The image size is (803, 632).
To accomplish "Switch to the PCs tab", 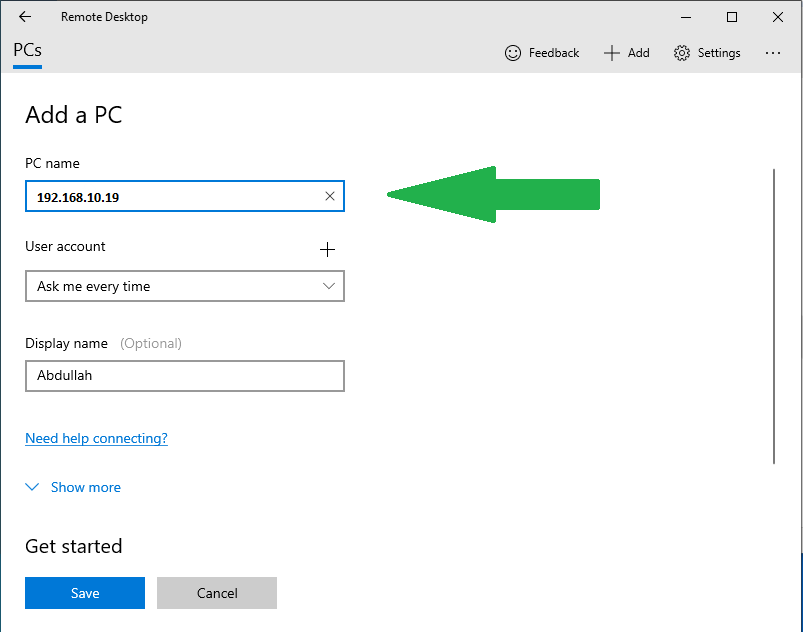I will coord(28,50).
